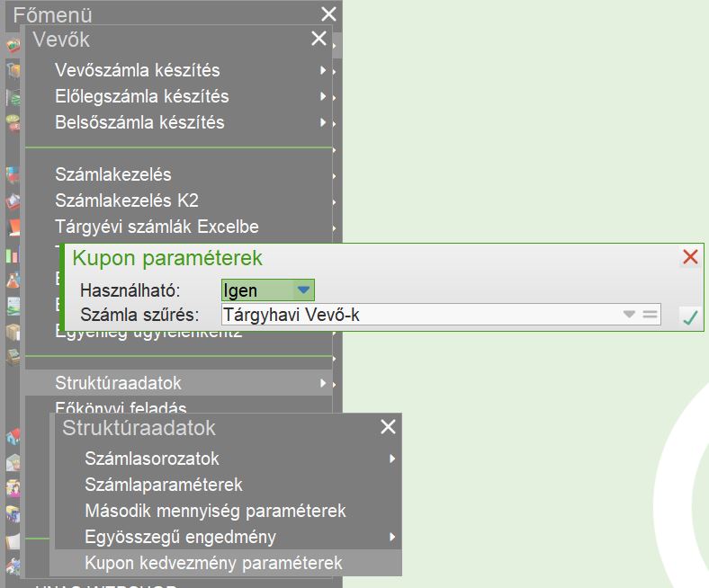Click the cash register sidebar icon
The image size is (709, 588).
13,357
